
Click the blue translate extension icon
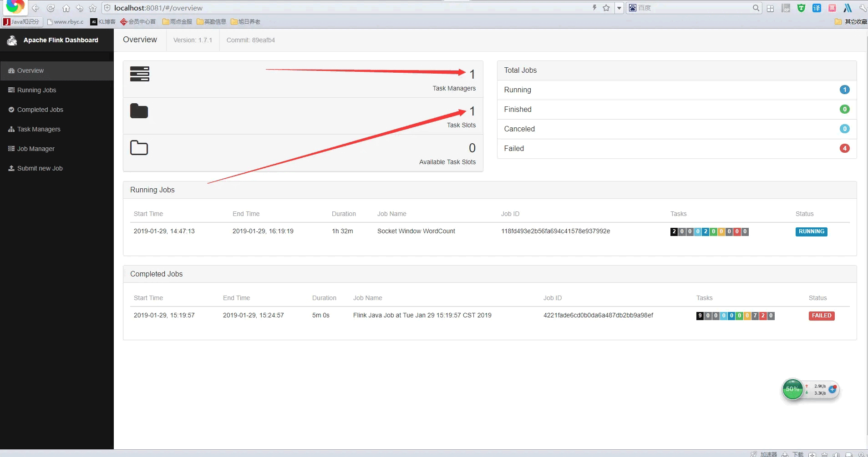(x=817, y=8)
